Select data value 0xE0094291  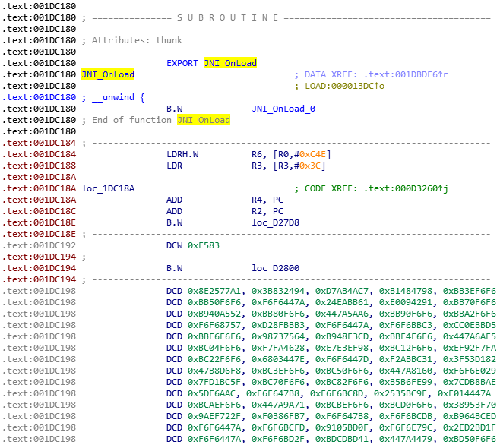tap(406, 302)
